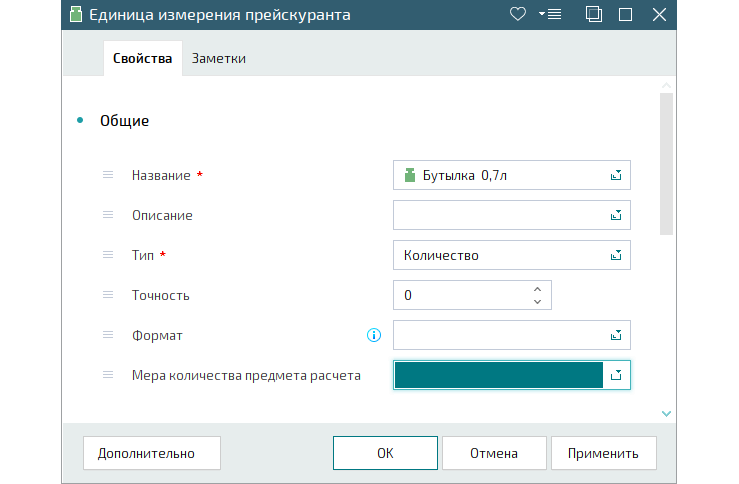This screenshot has height=484, width=739.
Task: Switch to the Заметки tab
Action: tap(219, 59)
